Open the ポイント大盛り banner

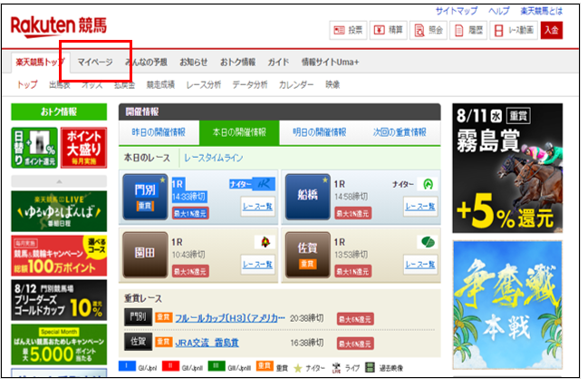(85, 150)
